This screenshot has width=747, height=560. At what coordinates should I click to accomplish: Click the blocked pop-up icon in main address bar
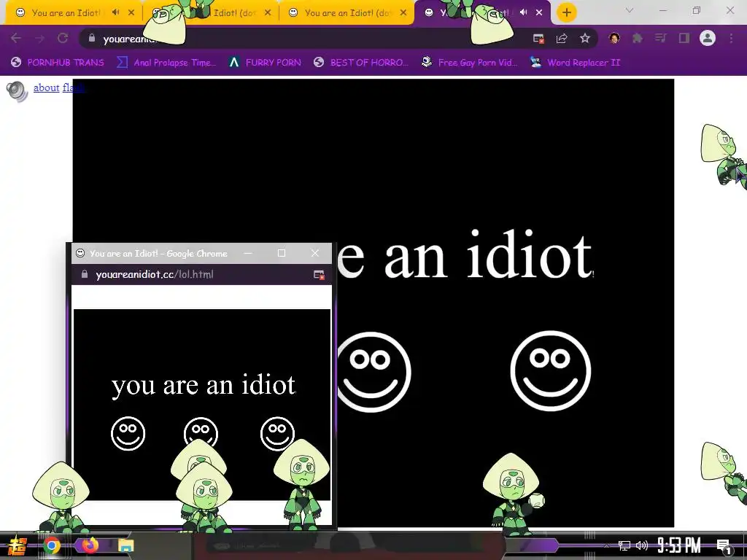point(539,39)
